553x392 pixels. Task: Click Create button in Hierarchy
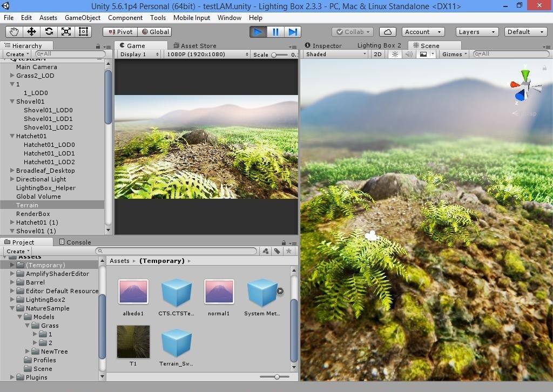coord(18,54)
